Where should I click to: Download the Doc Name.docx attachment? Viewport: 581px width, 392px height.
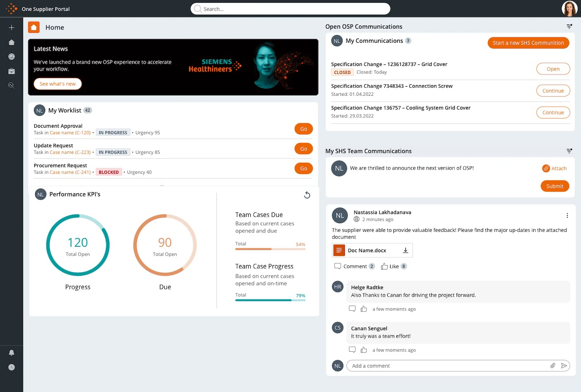(405, 250)
